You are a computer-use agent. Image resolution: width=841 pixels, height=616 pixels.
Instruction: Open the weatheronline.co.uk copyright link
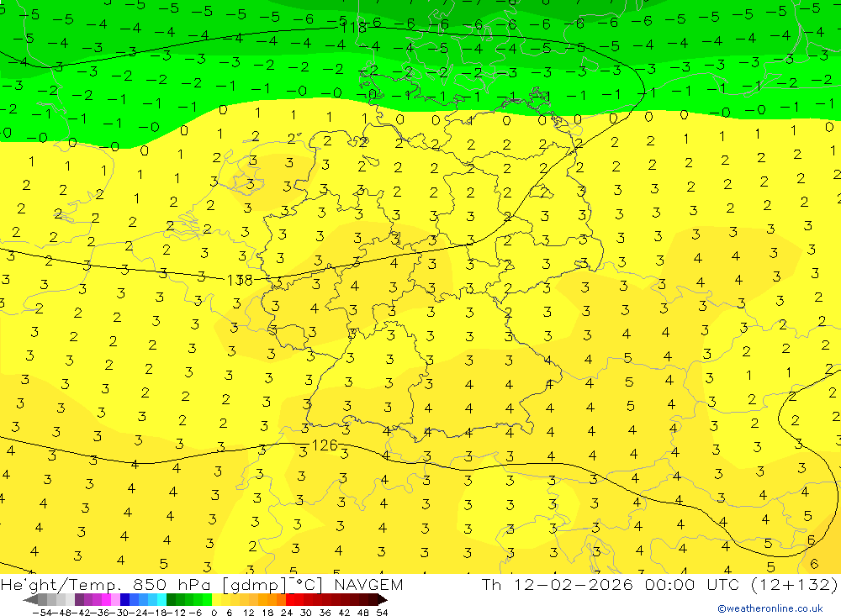point(770,608)
